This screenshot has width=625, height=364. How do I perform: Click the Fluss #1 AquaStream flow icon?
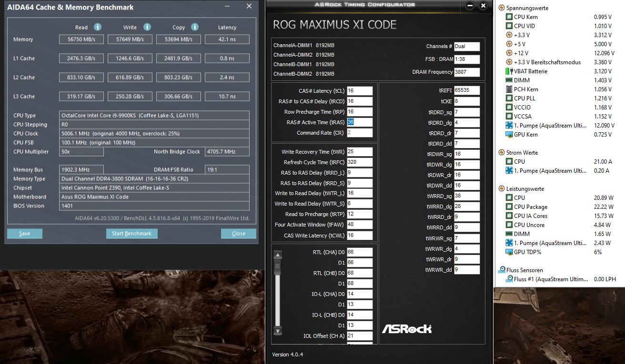tap(509, 279)
